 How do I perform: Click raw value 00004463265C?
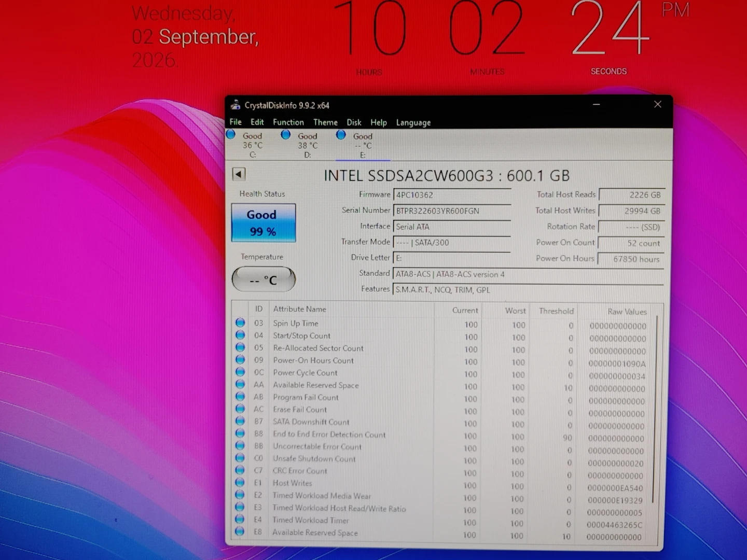coord(614,525)
